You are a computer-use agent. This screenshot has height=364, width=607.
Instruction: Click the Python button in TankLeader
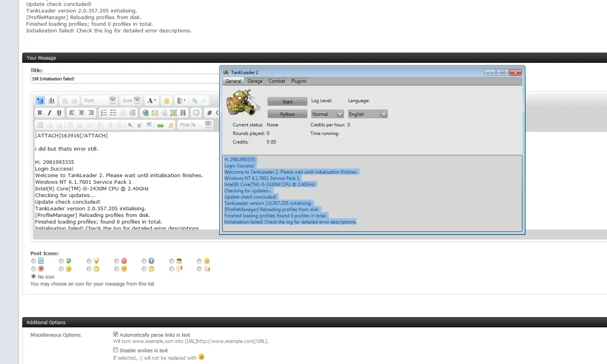pyautogui.click(x=288, y=114)
